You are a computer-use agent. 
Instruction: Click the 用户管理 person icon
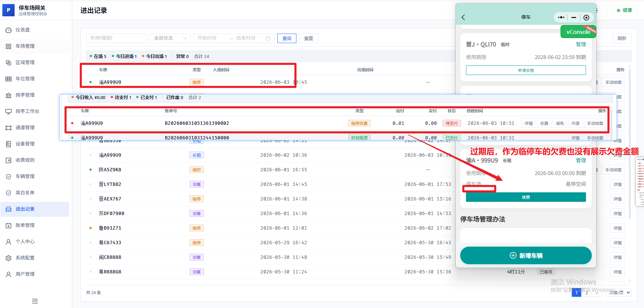tap(8, 274)
